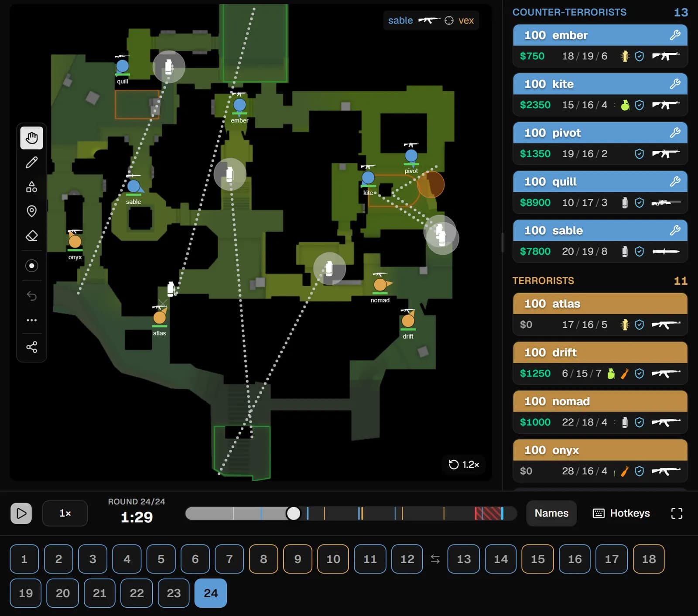The image size is (698, 616).
Task: Click the wrench icon on kite's card
Action: pos(675,84)
